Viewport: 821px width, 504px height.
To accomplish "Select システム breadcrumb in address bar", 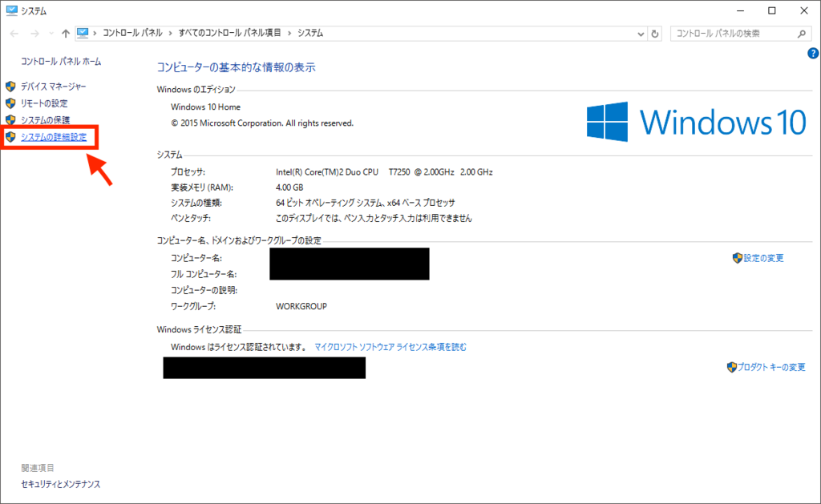I will point(310,33).
